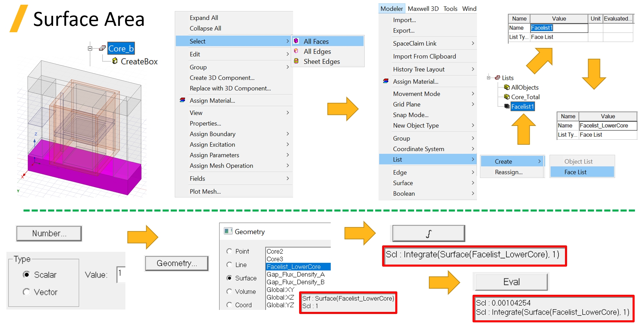Collapse the Core_b tree node
Screen dimensions: 644x324
[90, 48]
